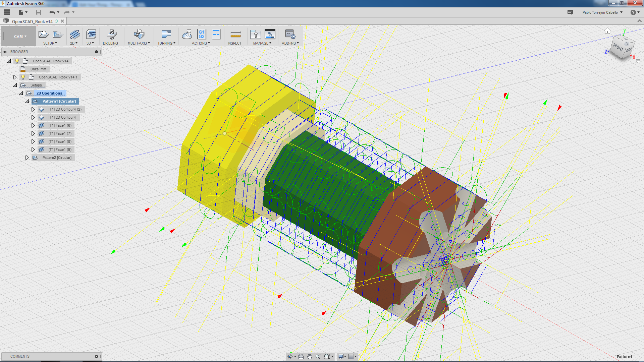This screenshot has width=644, height=362.
Task: Minimize the Browser panel using the circle button
Action: 97,52
